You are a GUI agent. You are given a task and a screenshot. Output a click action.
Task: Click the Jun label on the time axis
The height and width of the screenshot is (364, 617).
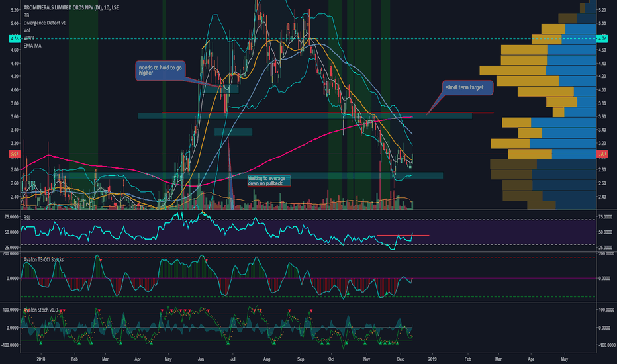201,359
